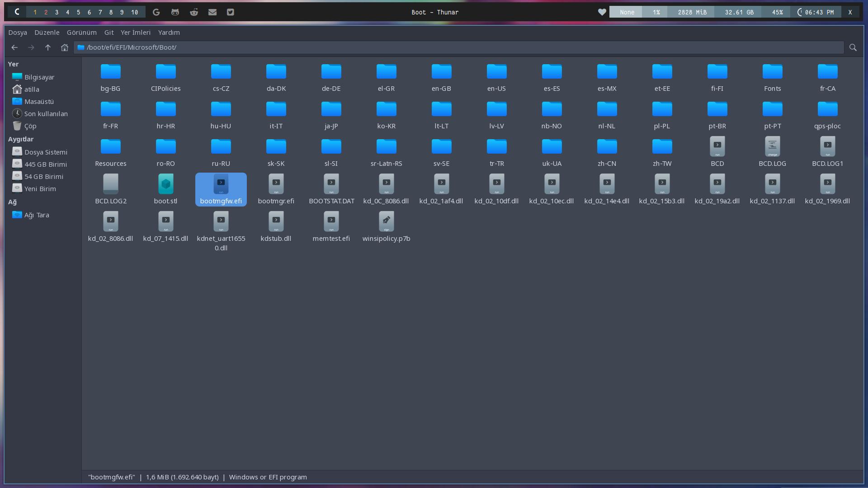Open the search magnifier icon
The width and height of the screenshot is (868, 488).
coord(853,47)
